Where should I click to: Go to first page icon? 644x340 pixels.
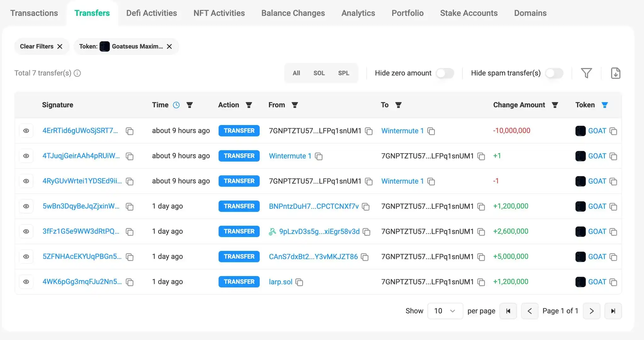click(x=508, y=311)
